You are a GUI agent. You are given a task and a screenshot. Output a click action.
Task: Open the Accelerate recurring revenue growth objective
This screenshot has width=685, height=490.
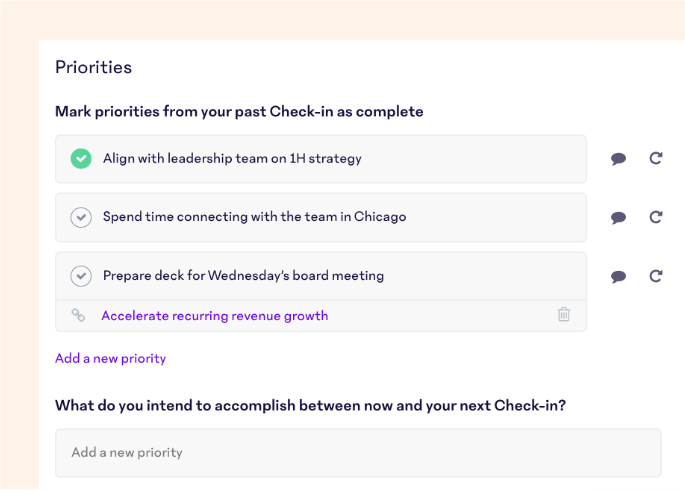214,316
